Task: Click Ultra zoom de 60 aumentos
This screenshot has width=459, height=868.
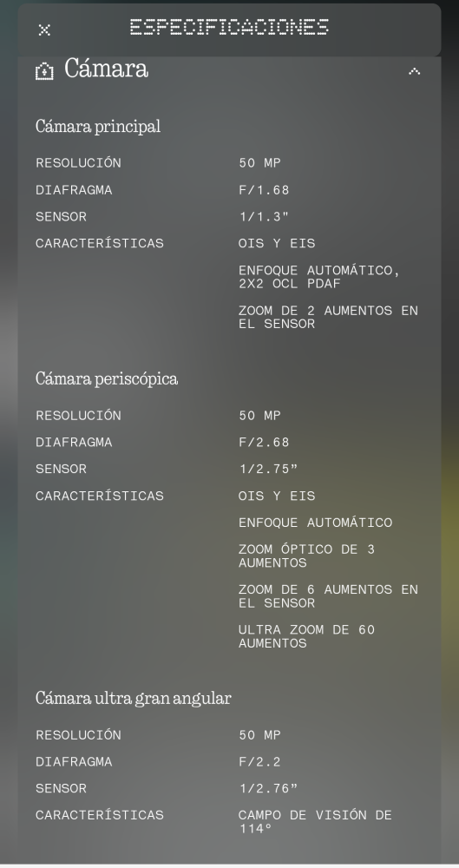Action: pos(307,636)
